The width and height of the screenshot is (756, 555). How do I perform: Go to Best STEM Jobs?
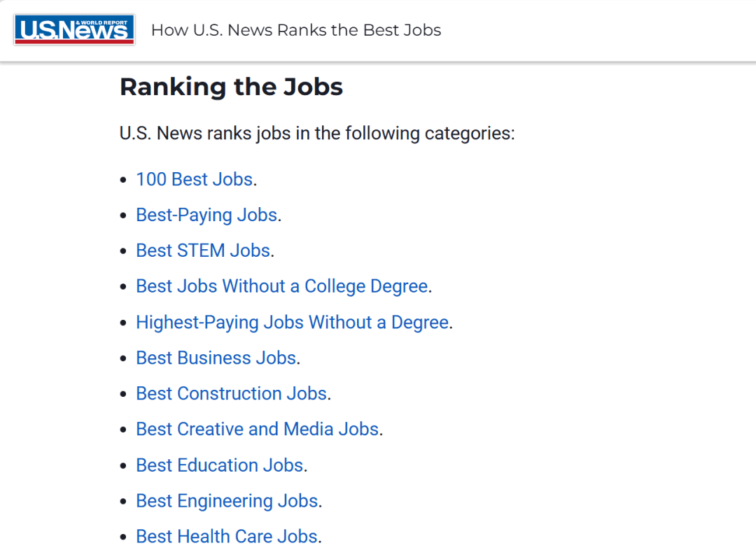pyautogui.click(x=203, y=251)
